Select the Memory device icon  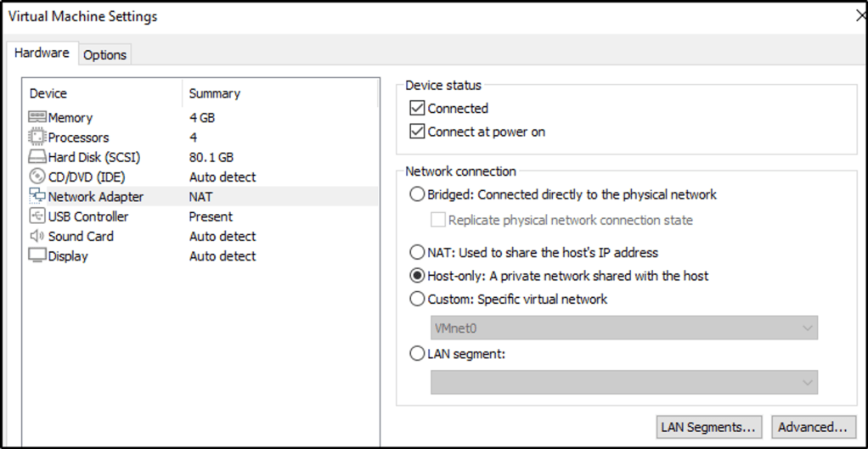[x=37, y=117]
